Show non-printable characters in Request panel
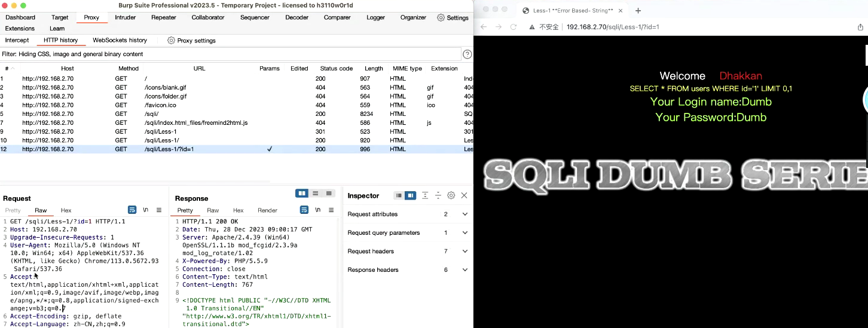This screenshot has height=328, width=868. pos(146,210)
